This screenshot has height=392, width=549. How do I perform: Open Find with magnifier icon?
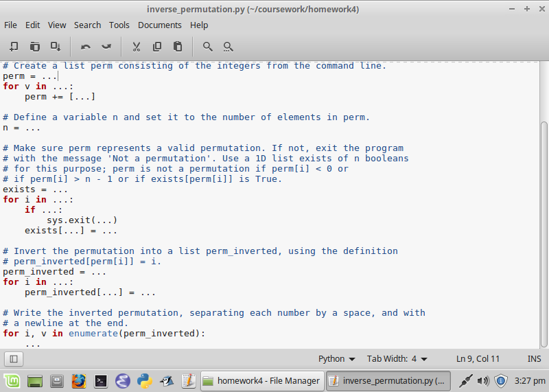tap(208, 47)
